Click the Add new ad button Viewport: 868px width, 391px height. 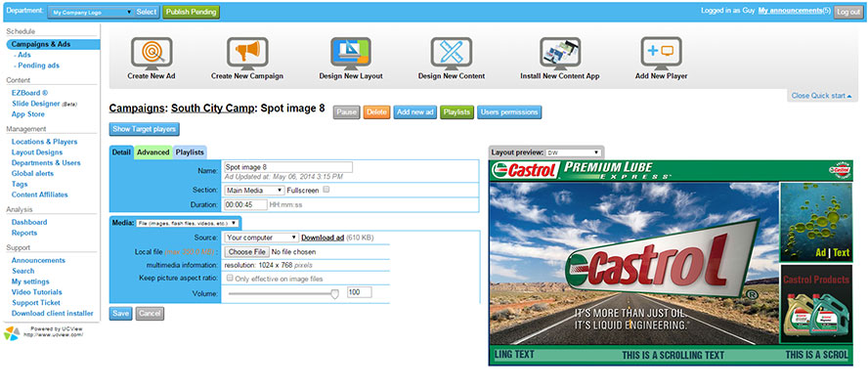[415, 112]
